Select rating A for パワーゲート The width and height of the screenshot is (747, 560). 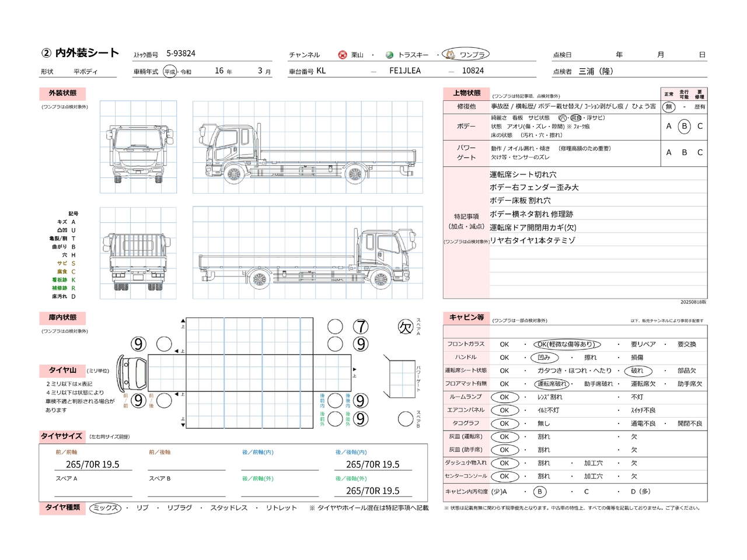(x=669, y=153)
